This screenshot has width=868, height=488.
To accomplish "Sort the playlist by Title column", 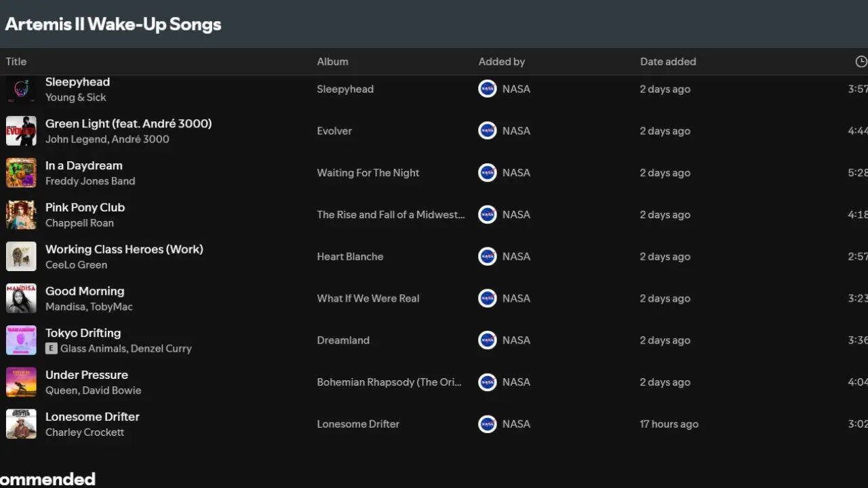I will (x=16, y=61).
